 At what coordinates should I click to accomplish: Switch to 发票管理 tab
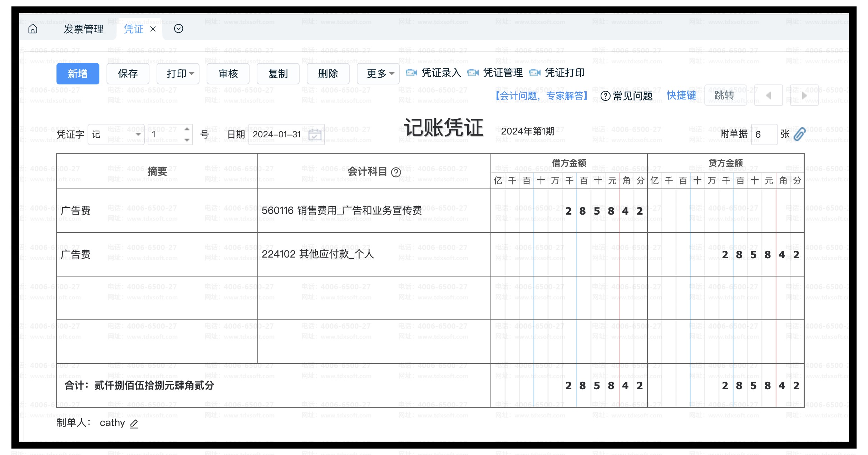click(84, 29)
